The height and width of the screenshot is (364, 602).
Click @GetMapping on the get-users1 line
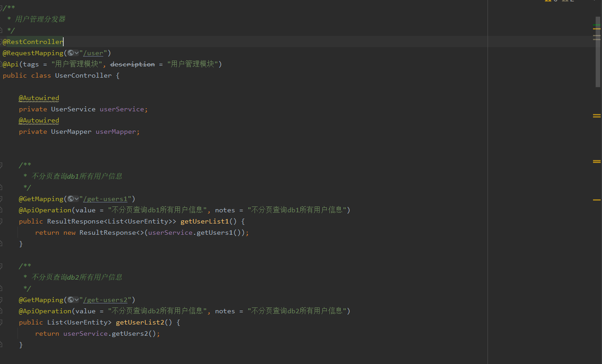pyautogui.click(x=41, y=199)
